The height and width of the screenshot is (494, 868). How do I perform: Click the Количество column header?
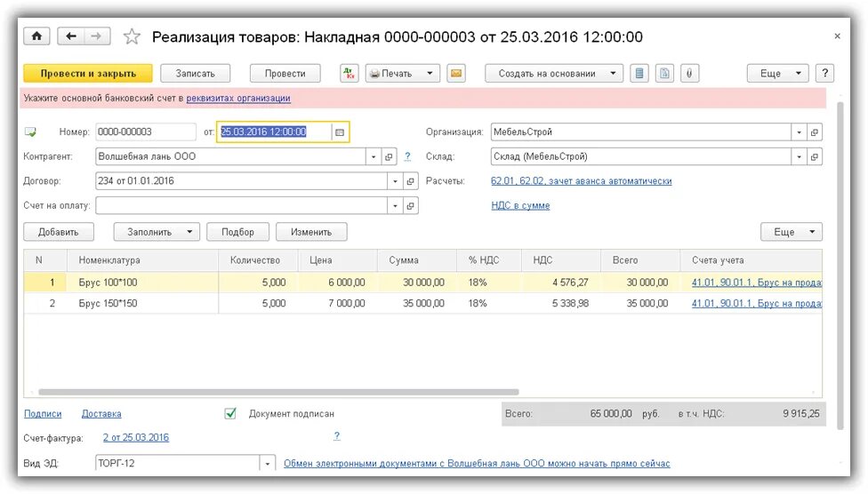pos(259,260)
